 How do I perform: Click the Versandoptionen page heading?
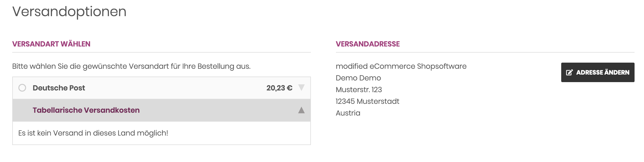[x=69, y=12]
